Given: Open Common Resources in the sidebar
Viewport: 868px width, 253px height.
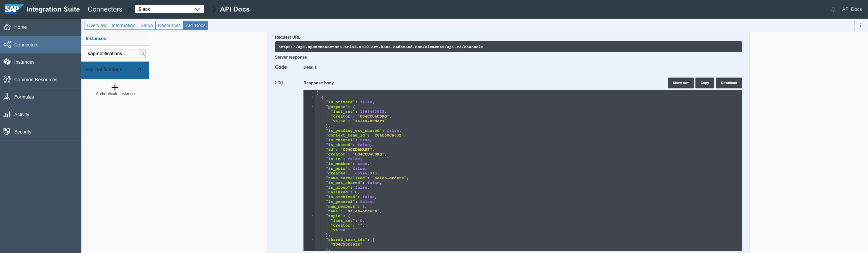Looking at the screenshot, I should 41,80.
